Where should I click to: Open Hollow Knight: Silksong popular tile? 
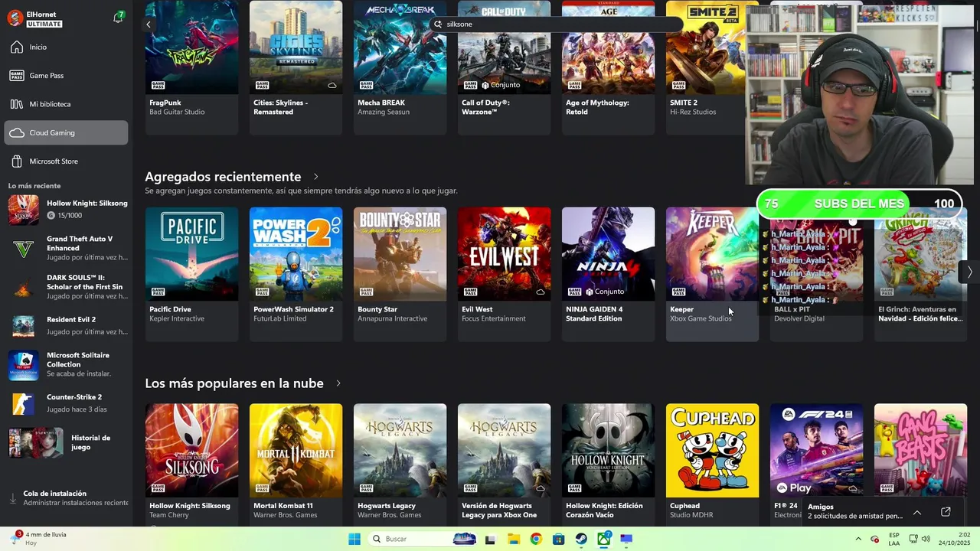tap(191, 465)
